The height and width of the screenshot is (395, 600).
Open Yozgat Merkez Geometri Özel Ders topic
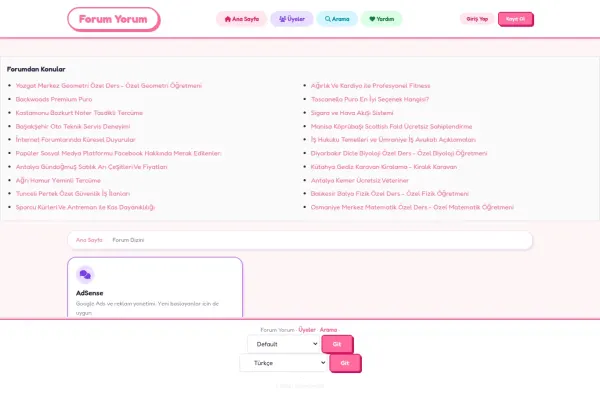[109, 86]
